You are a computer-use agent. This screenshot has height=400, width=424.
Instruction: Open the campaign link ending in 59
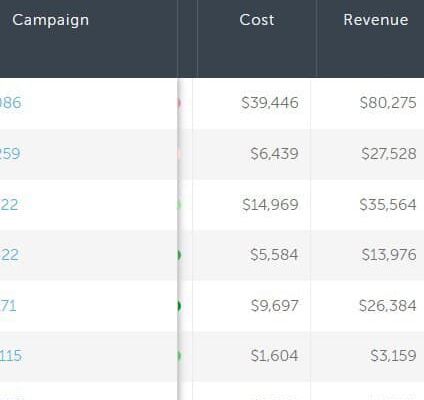10,154
